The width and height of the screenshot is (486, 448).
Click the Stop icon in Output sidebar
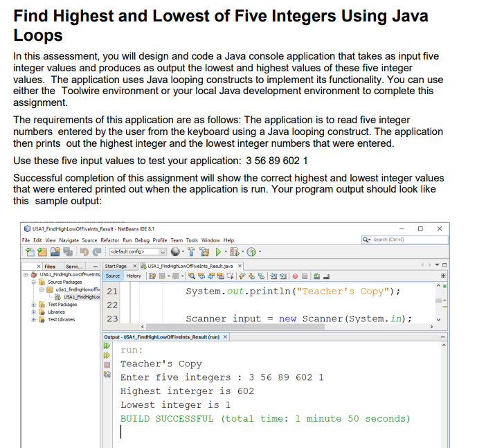click(x=107, y=365)
